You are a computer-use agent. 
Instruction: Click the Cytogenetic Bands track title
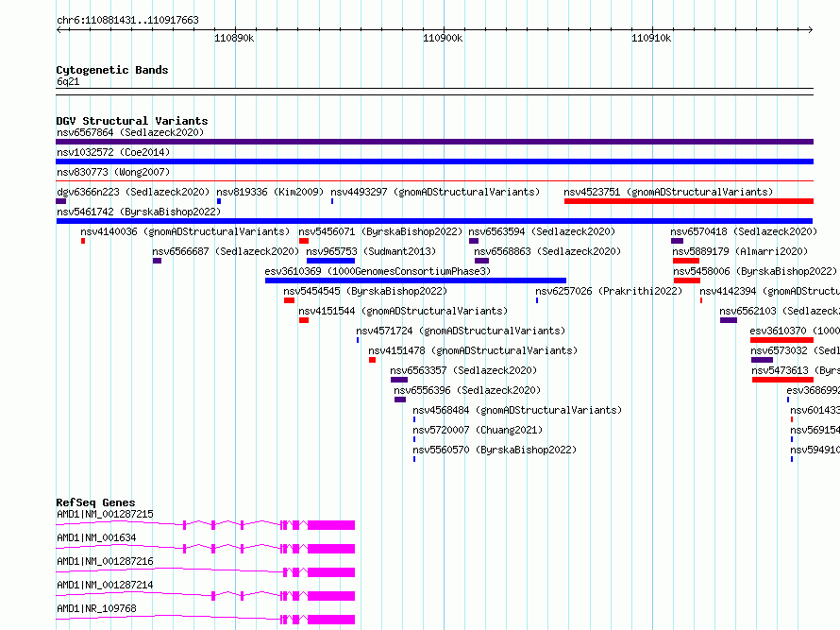[x=112, y=70]
